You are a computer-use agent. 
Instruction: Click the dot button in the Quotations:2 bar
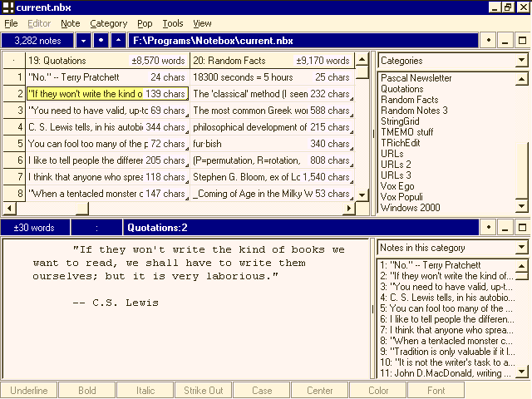(x=489, y=227)
